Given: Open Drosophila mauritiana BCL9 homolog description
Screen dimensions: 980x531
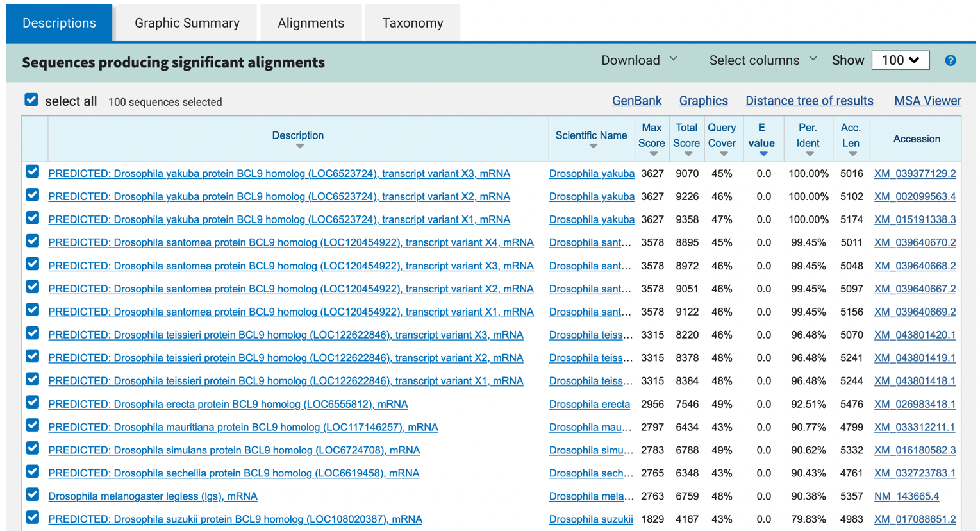Looking at the screenshot, I should (x=243, y=427).
